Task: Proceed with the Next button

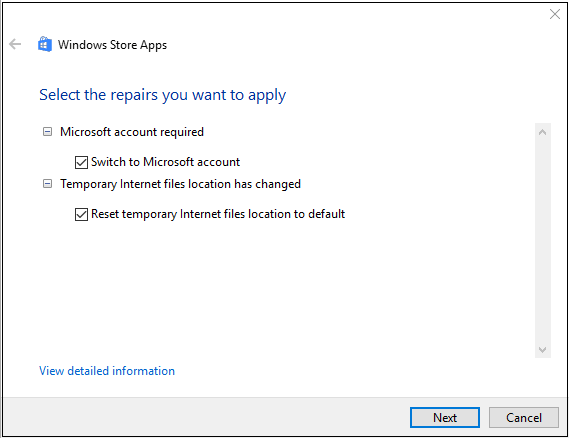Action: [x=445, y=418]
